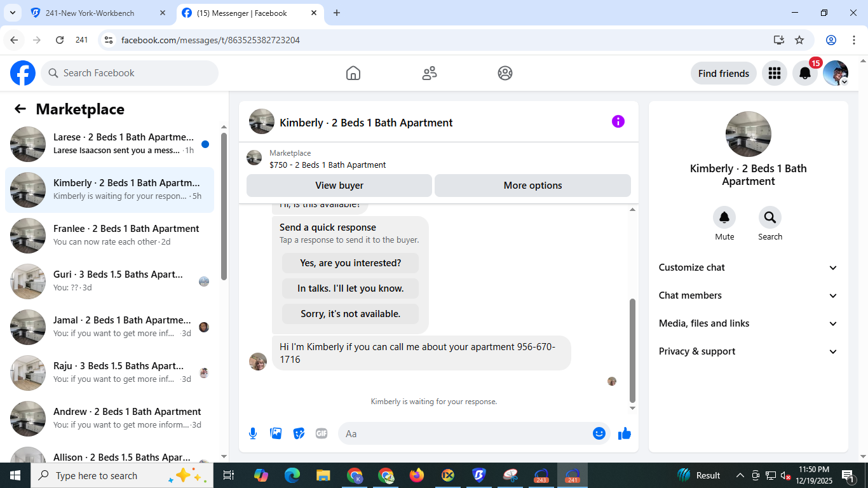The image size is (868, 488).
Task: Click Kimberly's avatar beside her message
Action: 258,362
